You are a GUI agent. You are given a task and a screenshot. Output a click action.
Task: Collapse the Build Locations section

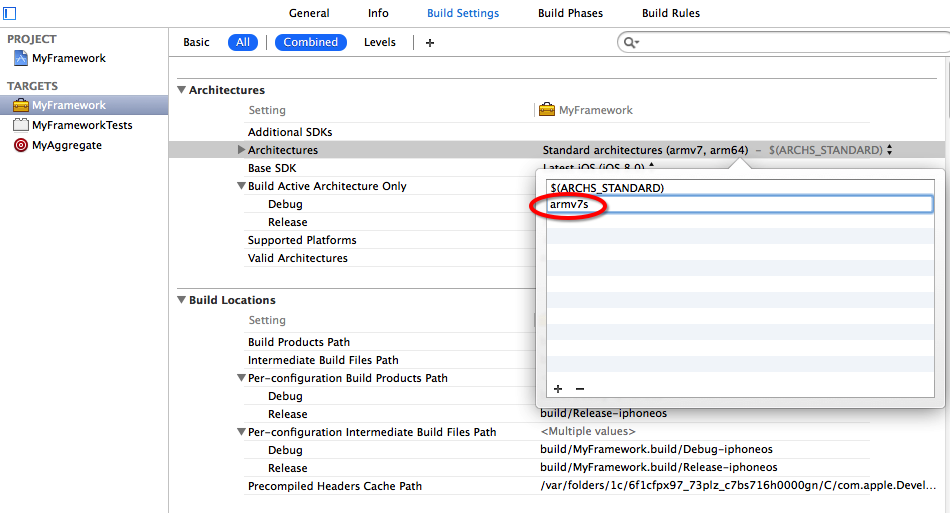click(x=181, y=300)
